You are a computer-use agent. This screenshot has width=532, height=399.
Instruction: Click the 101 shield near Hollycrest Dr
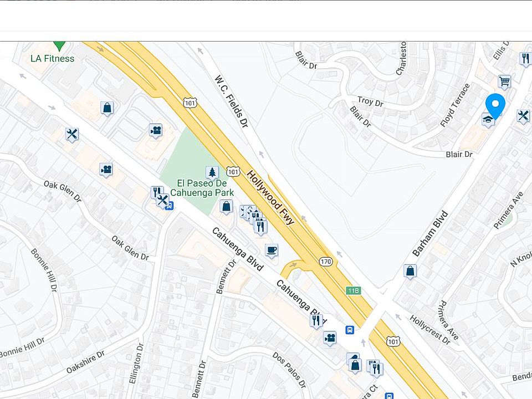pos(393,341)
